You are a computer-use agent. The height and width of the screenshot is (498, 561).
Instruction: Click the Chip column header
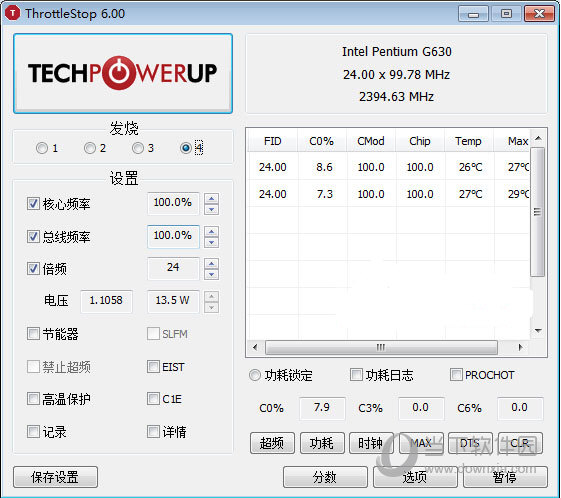420,141
